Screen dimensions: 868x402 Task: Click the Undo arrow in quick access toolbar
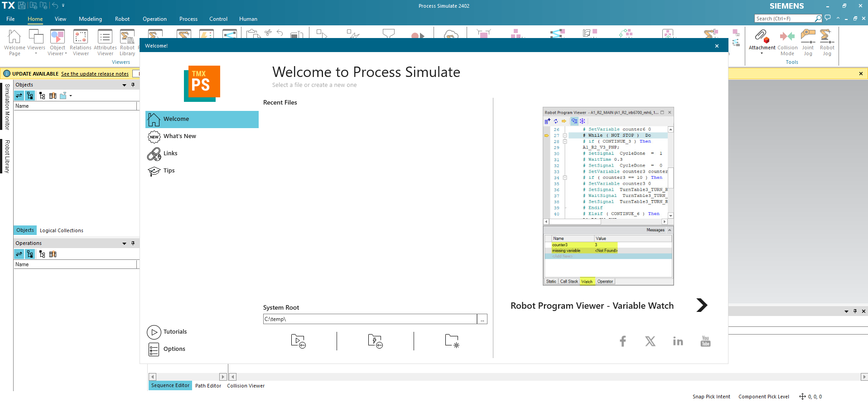point(55,5)
